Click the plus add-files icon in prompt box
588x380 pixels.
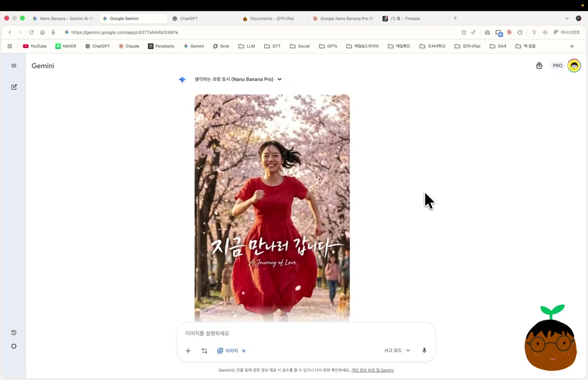(188, 351)
